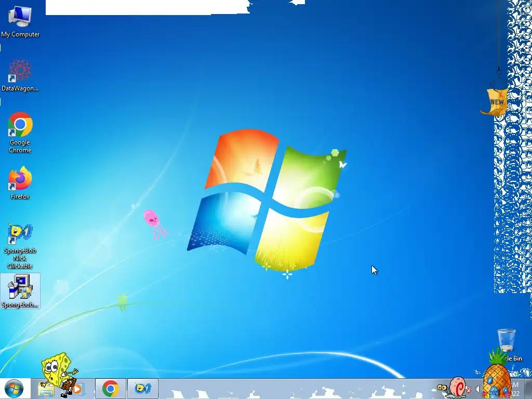Select SpongeBob Nick Clickable desktop shortcut

click(x=20, y=246)
